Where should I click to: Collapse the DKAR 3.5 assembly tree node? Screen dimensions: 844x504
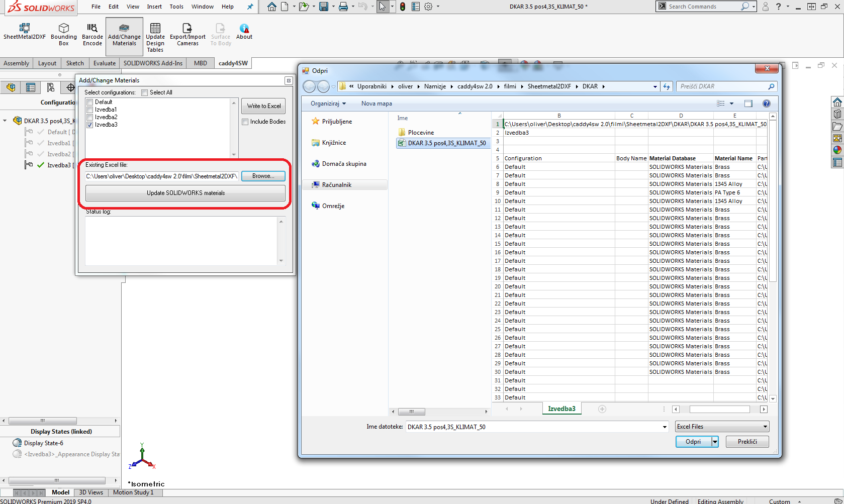coord(5,121)
